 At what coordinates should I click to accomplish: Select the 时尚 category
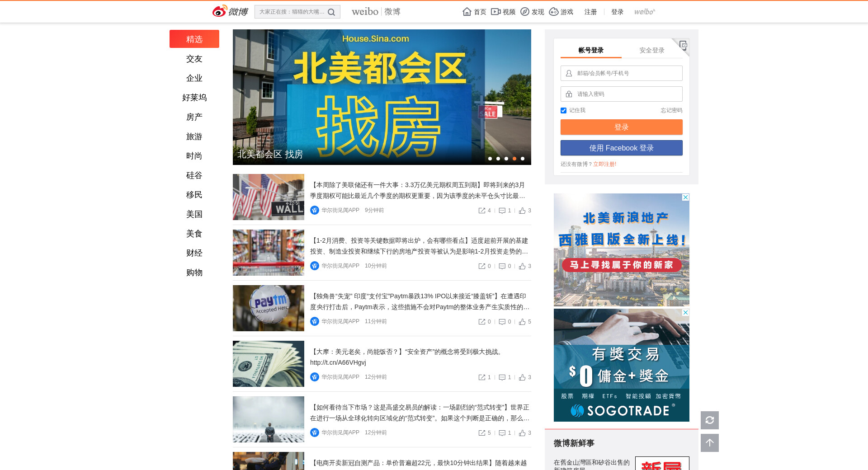(x=194, y=156)
